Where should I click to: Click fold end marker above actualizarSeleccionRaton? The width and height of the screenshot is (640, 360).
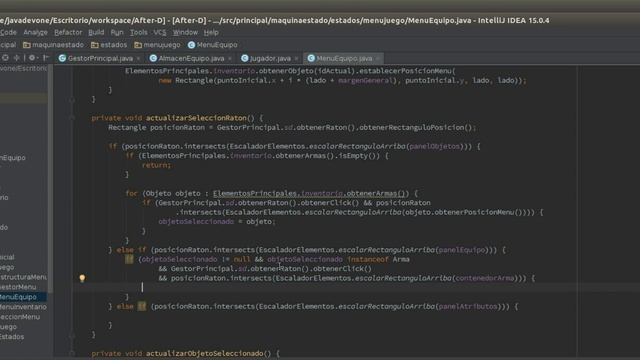pos(72,99)
